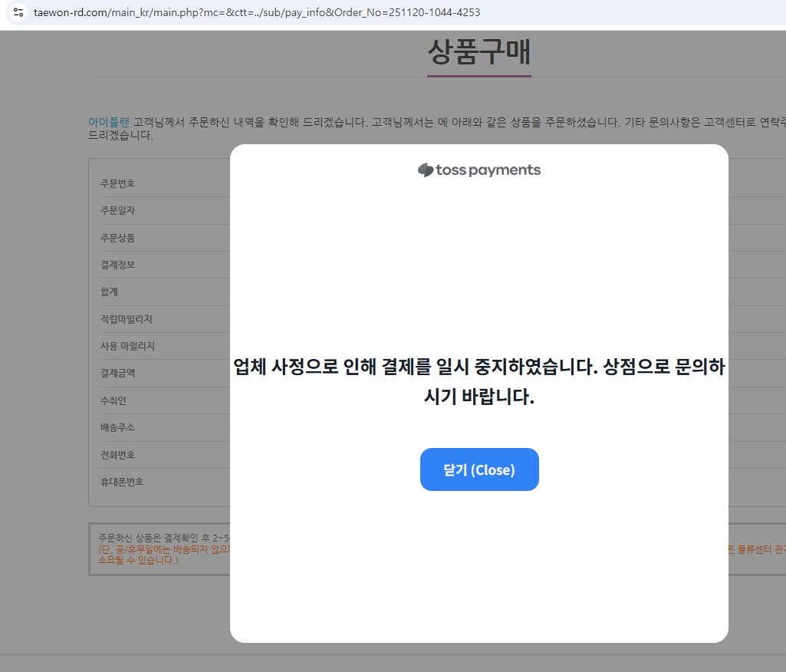Click the 주문일자 row label
The image size is (786, 672).
[118, 211]
